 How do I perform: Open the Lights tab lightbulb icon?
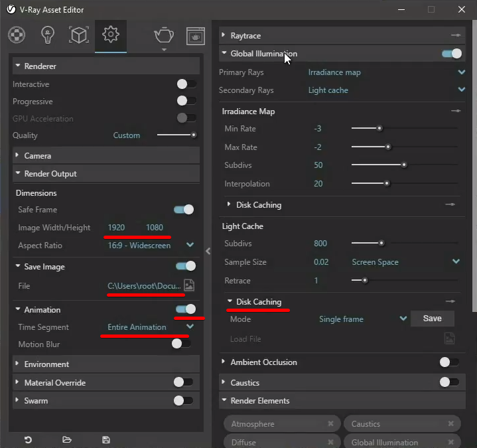coord(48,35)
